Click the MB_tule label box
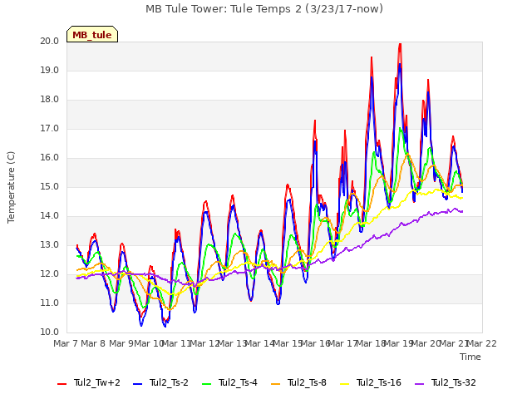This screenshot has width=532, height=399. (x=92, y=34)
